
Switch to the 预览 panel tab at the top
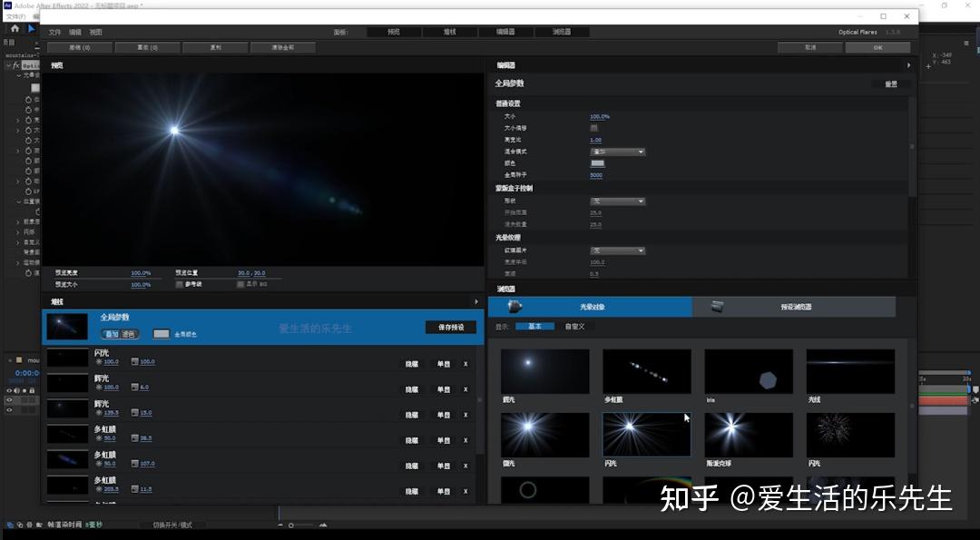(x=394, y=32)
